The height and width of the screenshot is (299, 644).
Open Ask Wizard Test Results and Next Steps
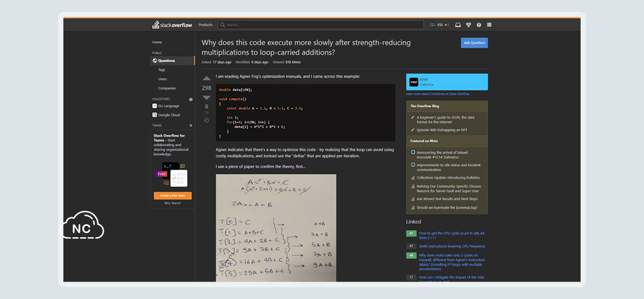click(447, 199)
